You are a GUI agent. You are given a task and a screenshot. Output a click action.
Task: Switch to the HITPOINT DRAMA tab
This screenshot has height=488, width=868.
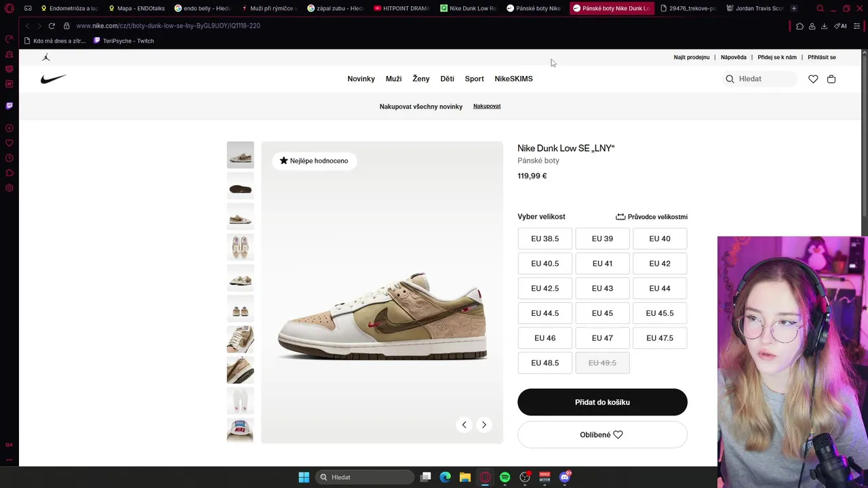pyautogui.click(x=401, y=8)
